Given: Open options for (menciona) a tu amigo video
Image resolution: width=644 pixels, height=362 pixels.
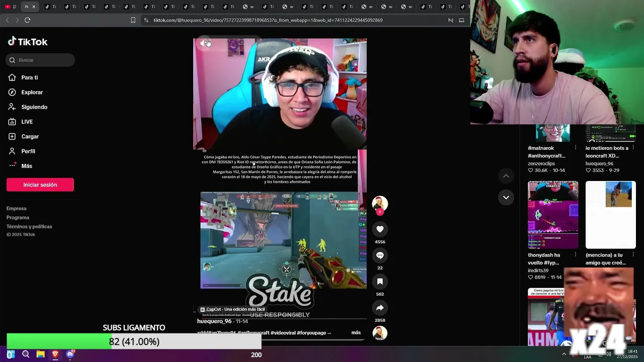Looking at the screenshot, I should 633,254.
